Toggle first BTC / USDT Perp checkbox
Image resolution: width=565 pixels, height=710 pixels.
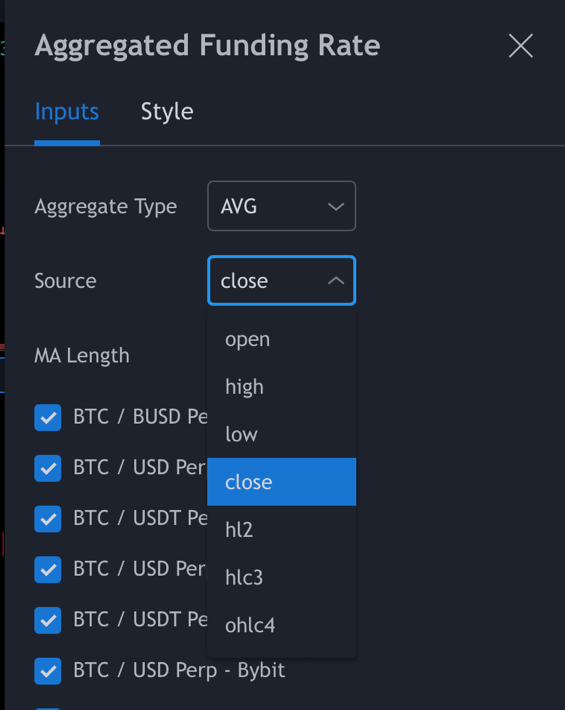click(x=48, y=519)
